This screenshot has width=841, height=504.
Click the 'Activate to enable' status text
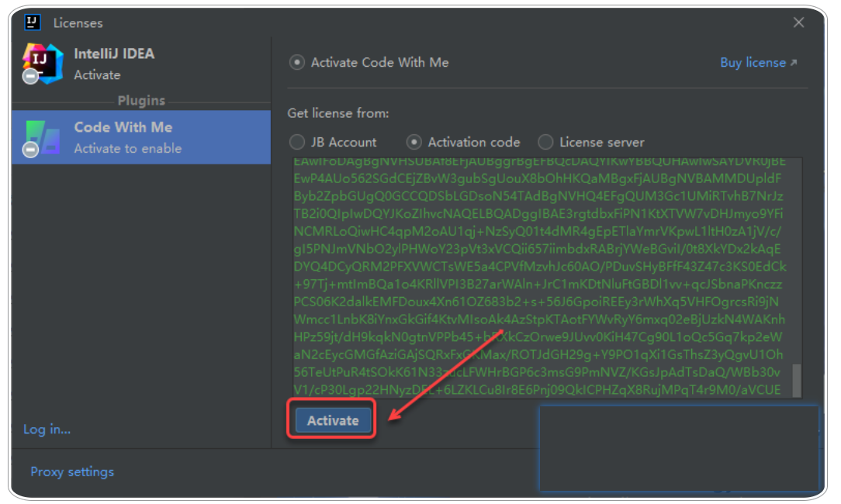point(128,149)
